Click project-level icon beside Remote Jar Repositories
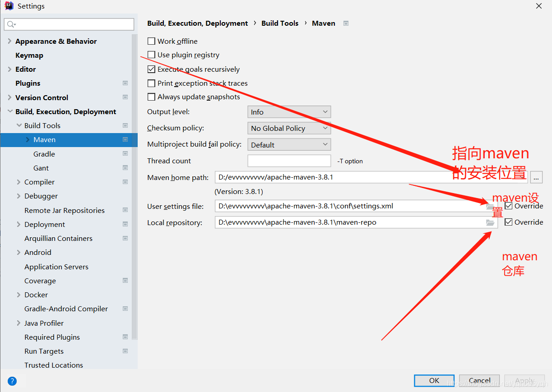The image size is (552, 392). 125,210
